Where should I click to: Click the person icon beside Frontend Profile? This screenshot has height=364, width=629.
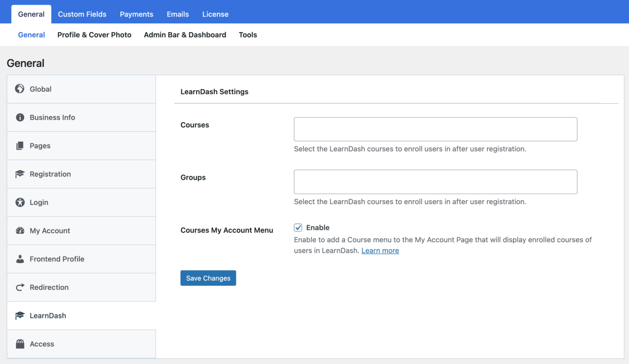tap(20, 259)
